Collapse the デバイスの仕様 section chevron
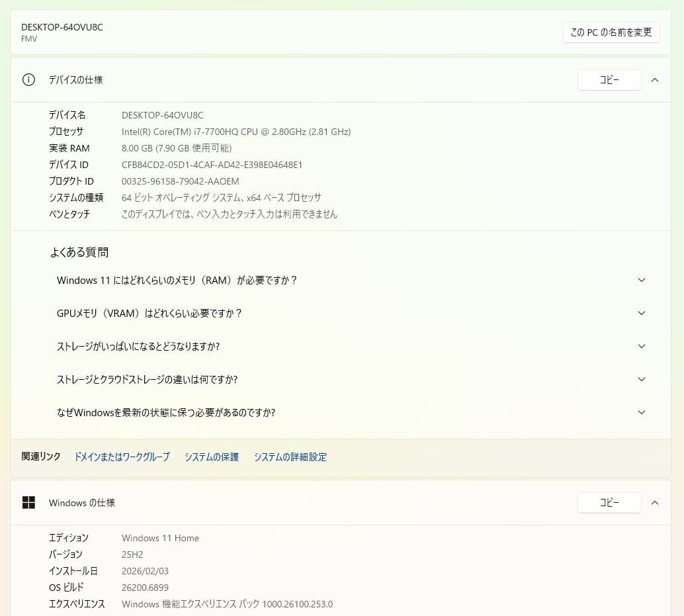Image resolution: width=684 pixels, height=616 pixels. click(x=655, y=80)
